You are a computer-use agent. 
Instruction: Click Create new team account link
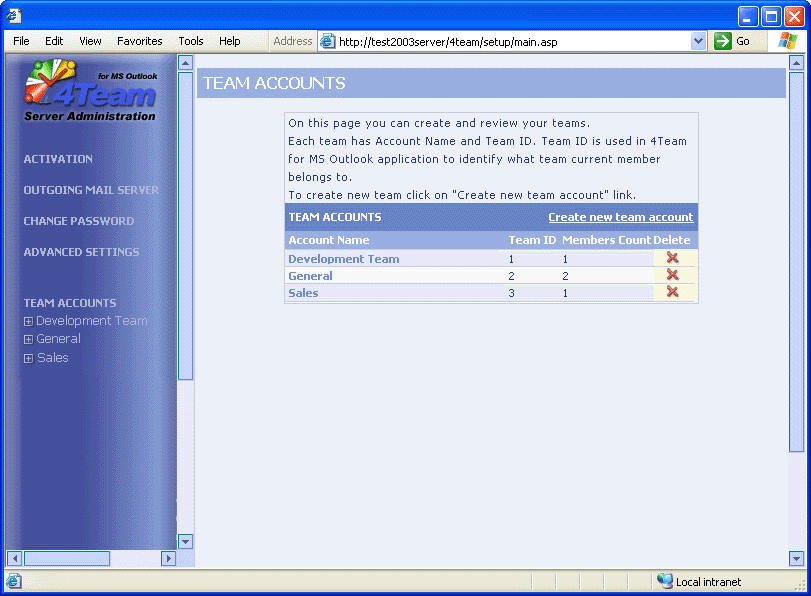[x=621, y=217]
